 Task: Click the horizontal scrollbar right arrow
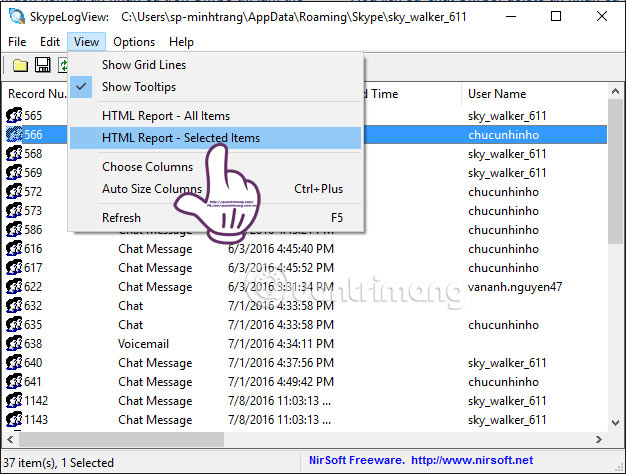click(x=598, y=440)
